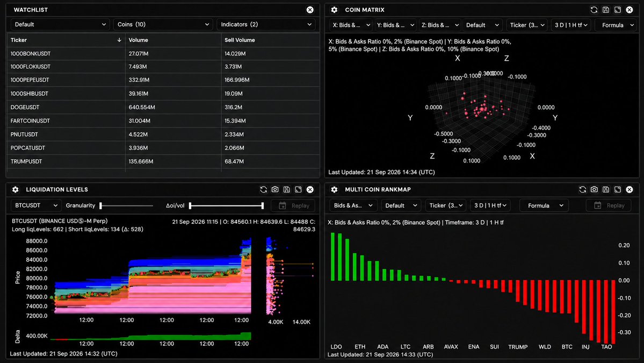Open the Coin Matrix X axis dropdown
This screenshot has width=644, height=363.
tap(351, 25)
